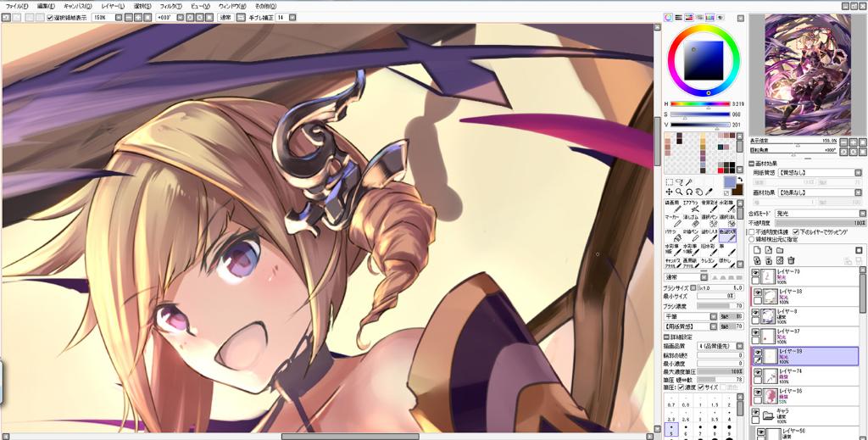The width and height of the screenshot is (868, 440).
Task: Select the rotate view tool
Action: click(689, 192)
